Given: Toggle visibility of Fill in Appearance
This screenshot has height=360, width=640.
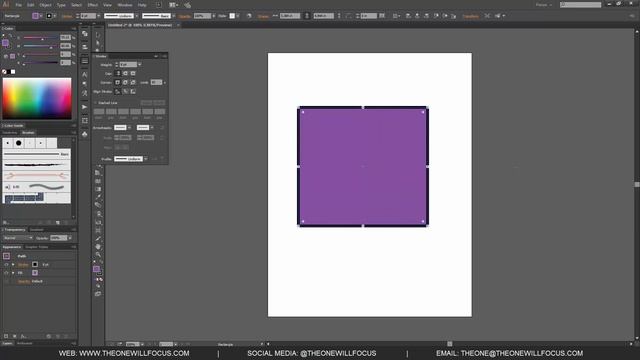Looking at the screenshot, I should (6, 273).
